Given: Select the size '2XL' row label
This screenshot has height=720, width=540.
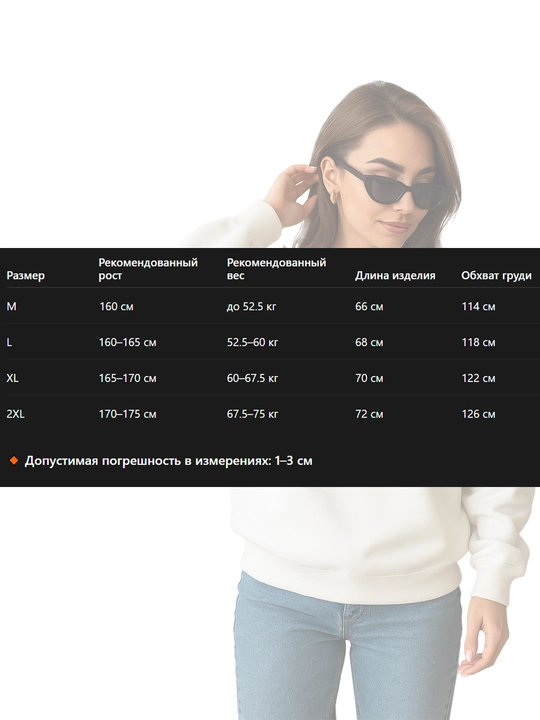Looking at the screenshot, I should (16, 414).
